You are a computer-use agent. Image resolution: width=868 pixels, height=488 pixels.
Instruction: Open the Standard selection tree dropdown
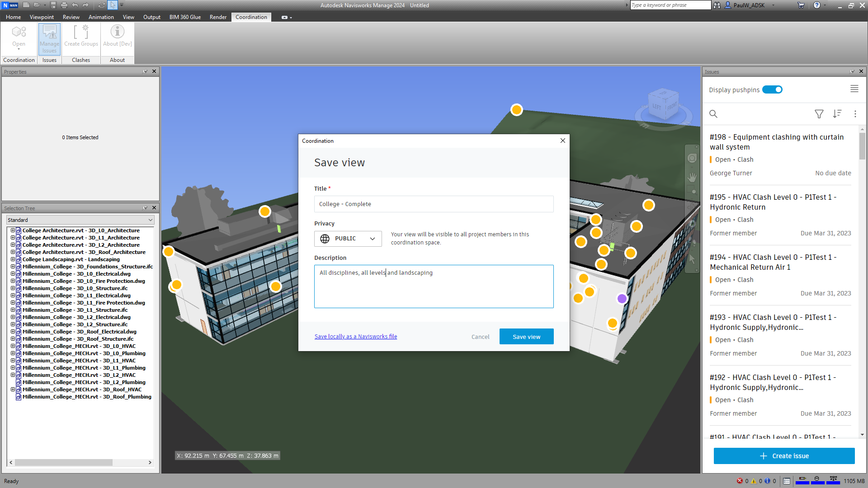click(80, 220)
